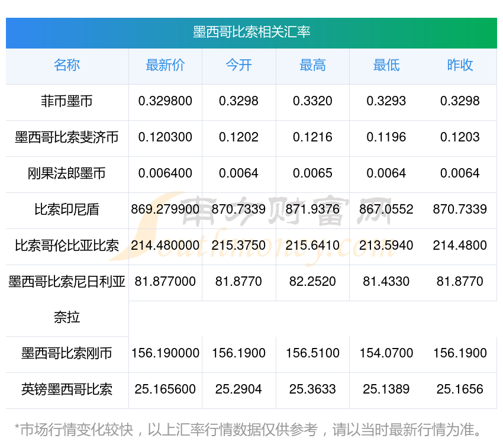Click the row name 墨西哥比索刚币
Image resolution: width=503 pixels, height=448 pixels.
(67, 353)
